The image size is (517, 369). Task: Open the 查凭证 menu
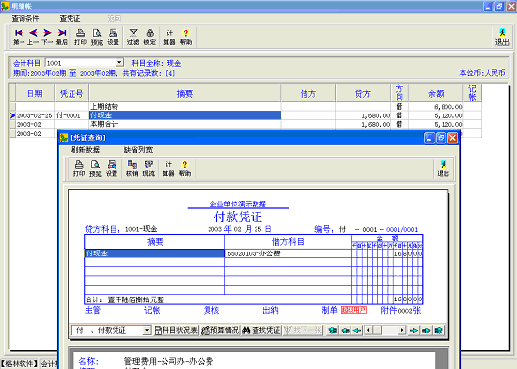click(x=70, y=18)
